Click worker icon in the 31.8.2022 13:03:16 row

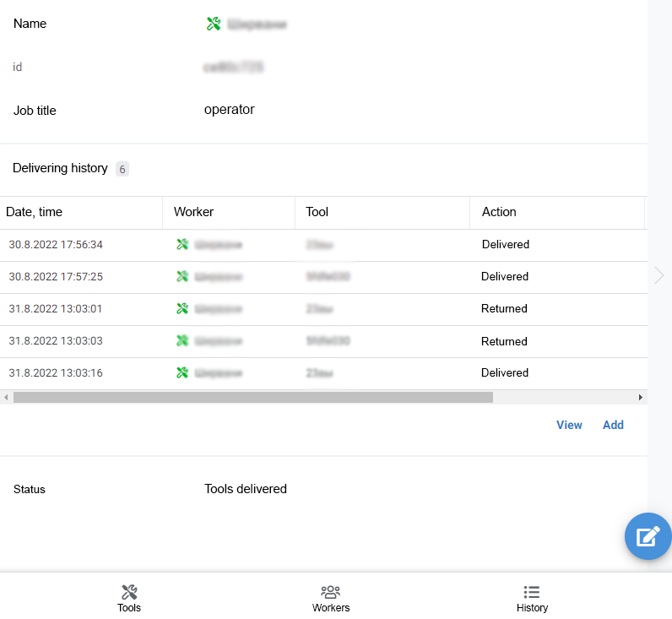[x=182, y=373]
